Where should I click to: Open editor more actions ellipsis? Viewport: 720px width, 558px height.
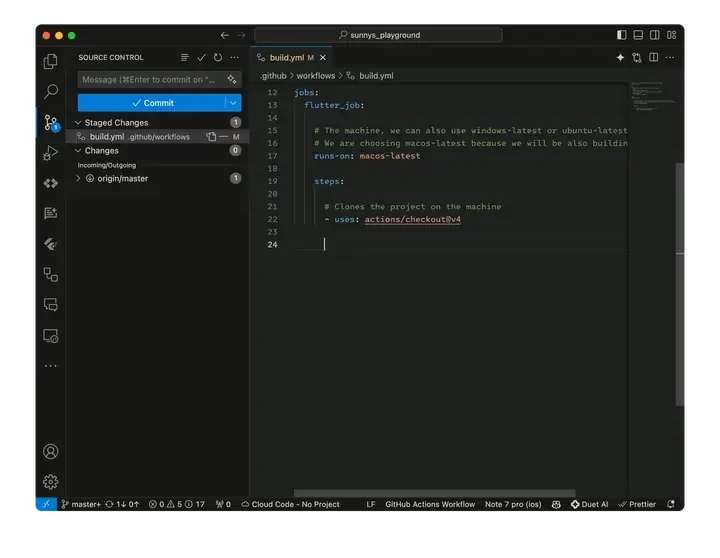point(670,57)
